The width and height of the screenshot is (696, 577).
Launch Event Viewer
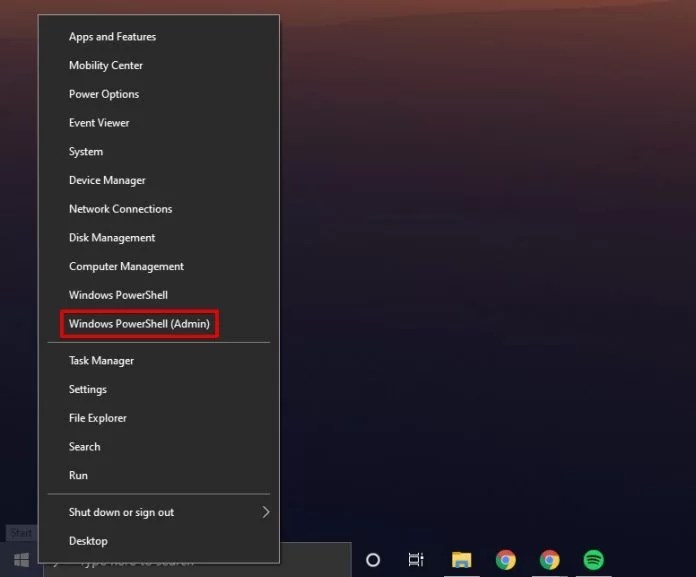tap(159, 123)
